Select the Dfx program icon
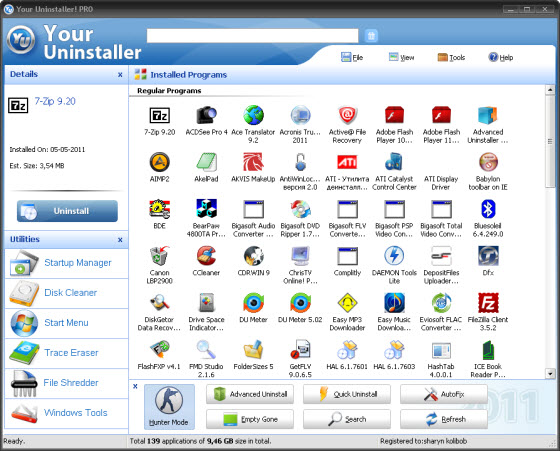560x451 pixels. click(488, 256)
